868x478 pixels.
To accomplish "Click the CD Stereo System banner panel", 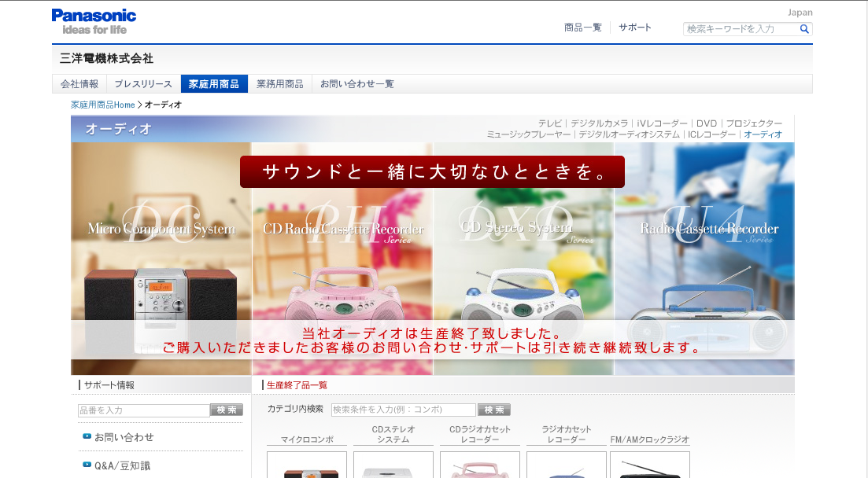I will click(x=523, y=259).
